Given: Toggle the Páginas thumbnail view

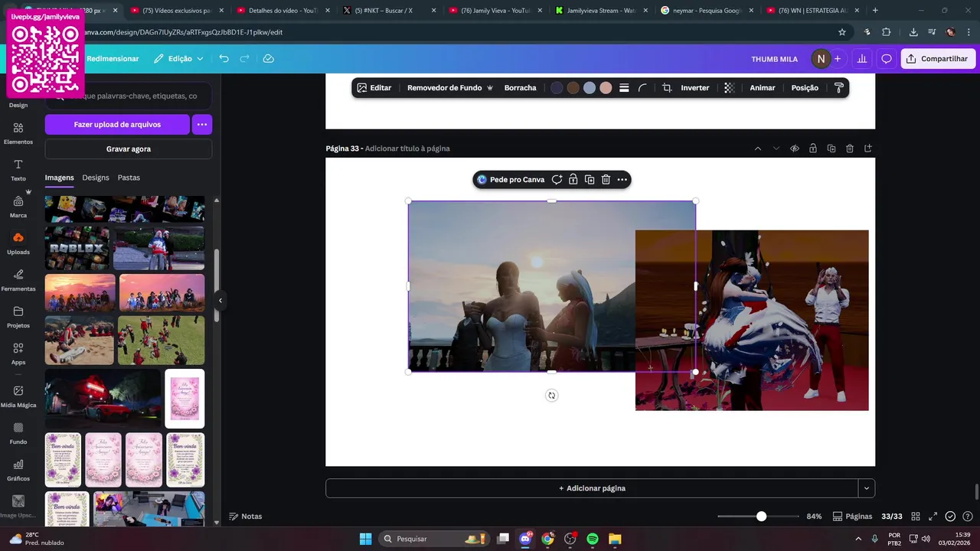Looking at the screenshot, I should 852,517.
